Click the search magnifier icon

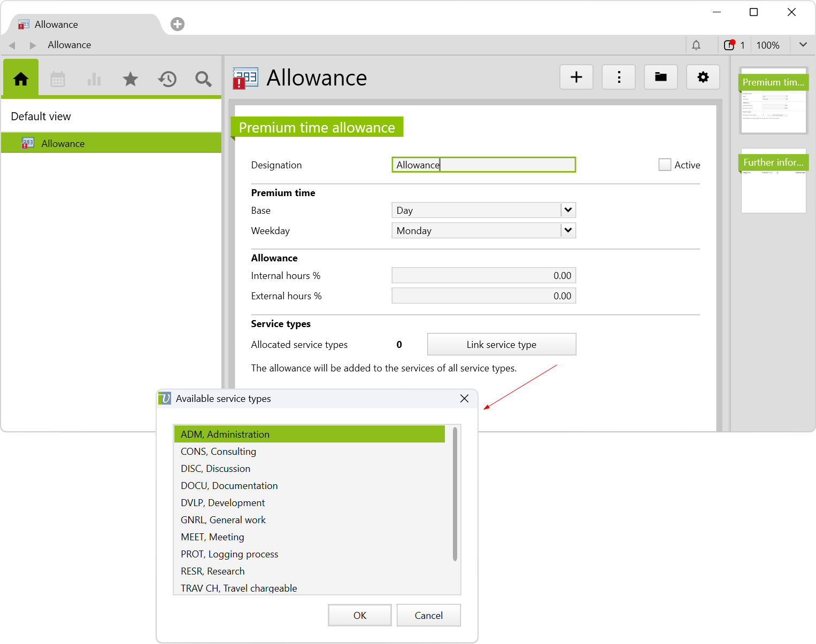[203, 80]
